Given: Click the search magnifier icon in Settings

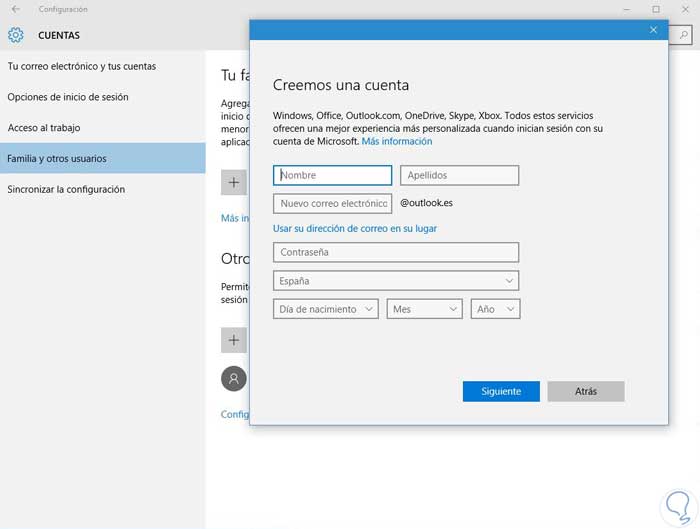Looking at the screenshot, I should (x=683, y=35).
